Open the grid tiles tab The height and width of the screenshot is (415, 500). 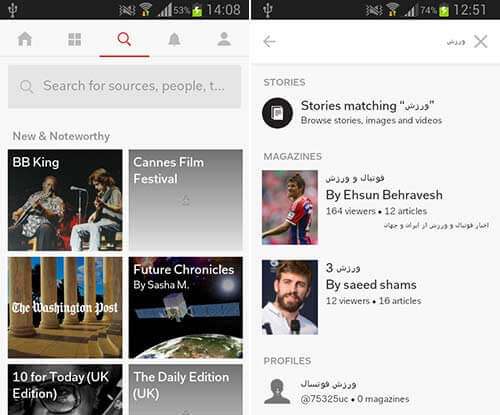pyautogui.click(x=74, y=39)
